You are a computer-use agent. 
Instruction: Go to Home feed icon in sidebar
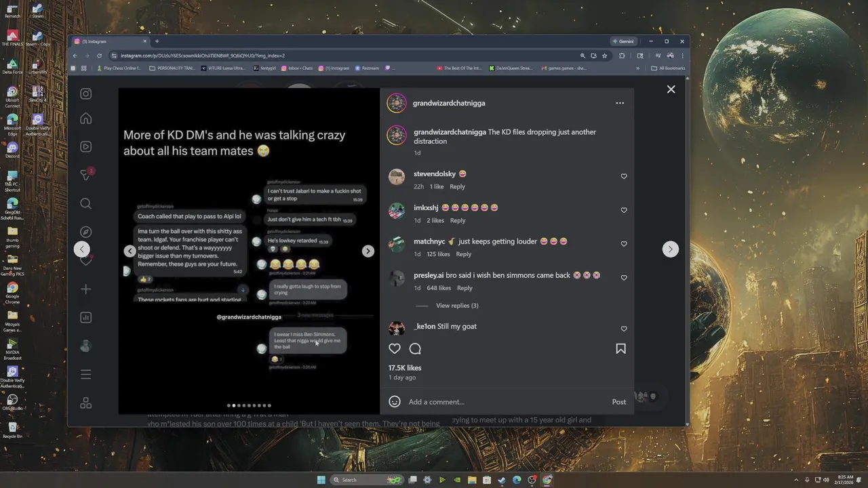pyautogui.click(x=86, y=119)
